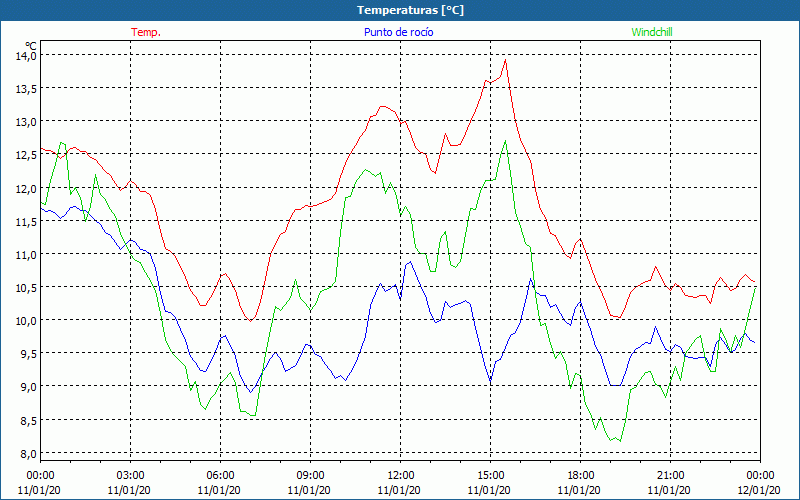
Task: Click the 03:00 time label
Action: pyautogui.click(x=131, y=476)
